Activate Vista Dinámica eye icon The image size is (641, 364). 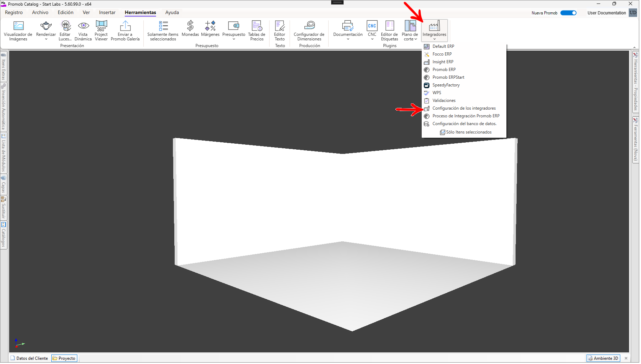click(x=83, y=26)
